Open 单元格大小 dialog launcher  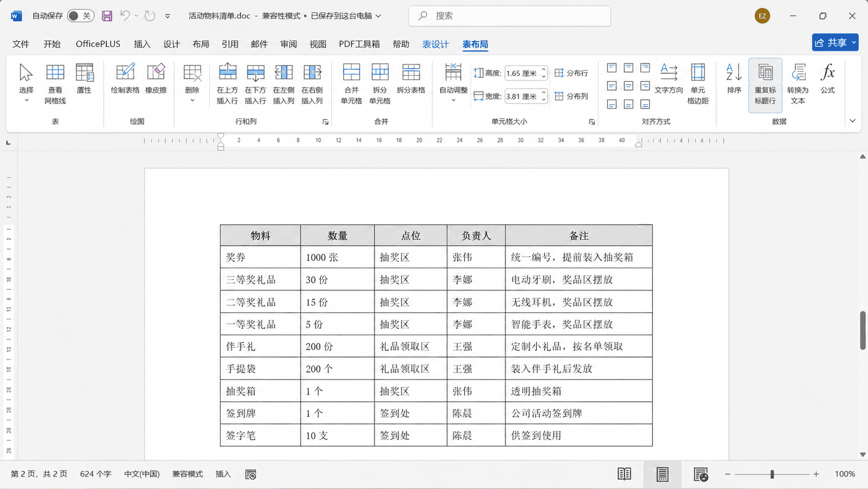click(x=592, y=122)
